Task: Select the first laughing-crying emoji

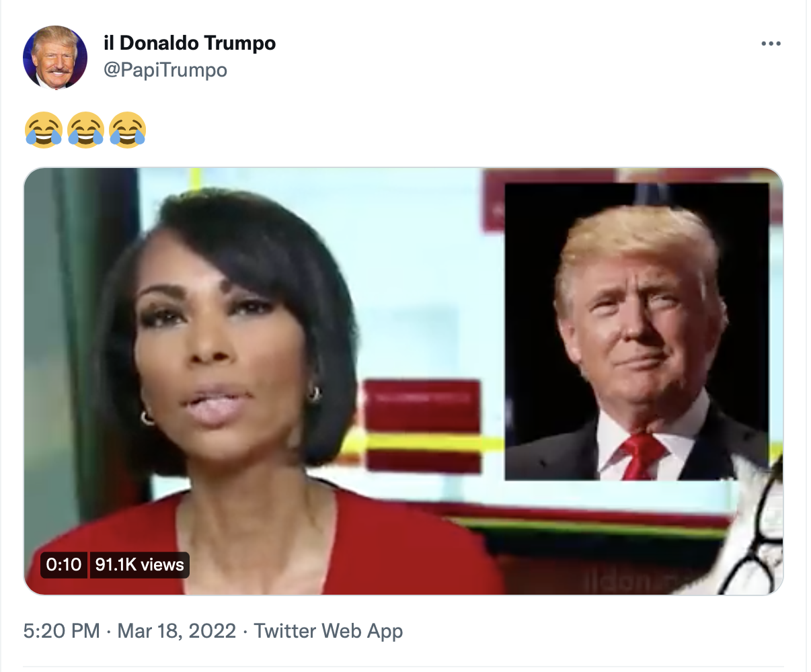Action: pyautogui.click(x=44, y=130)
